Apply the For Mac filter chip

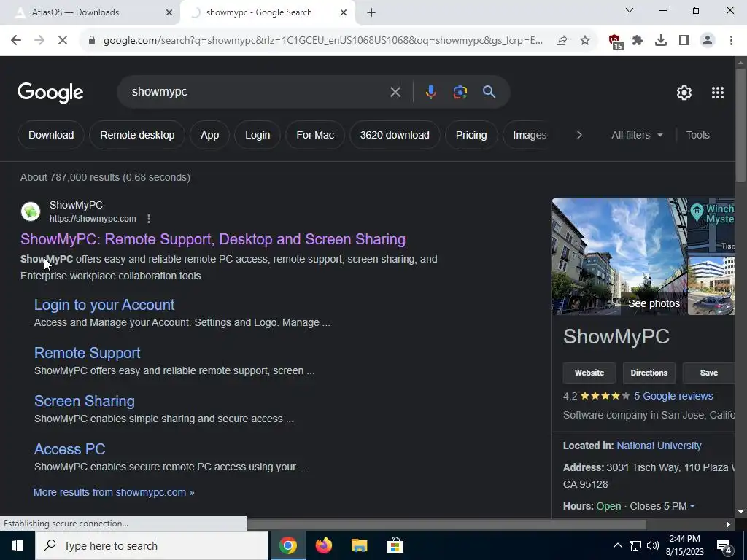(x=315, y=135)
